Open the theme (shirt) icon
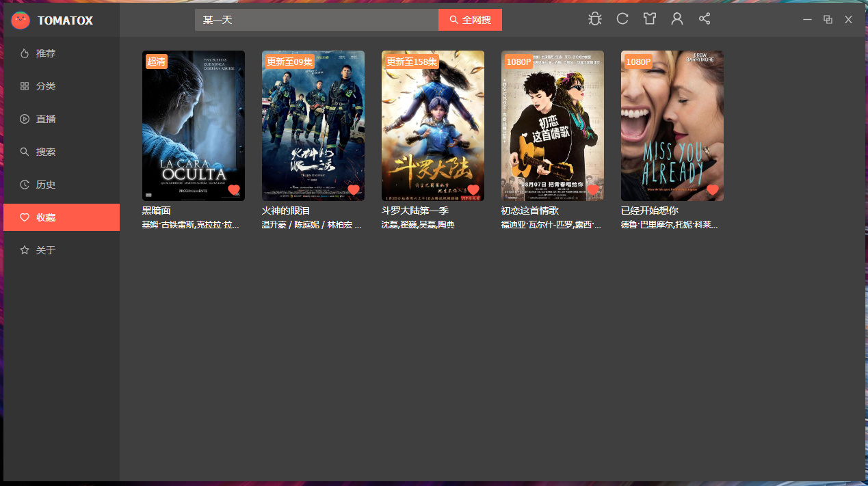The width and height of the screenshot is (868, 486). pos(650,19)
